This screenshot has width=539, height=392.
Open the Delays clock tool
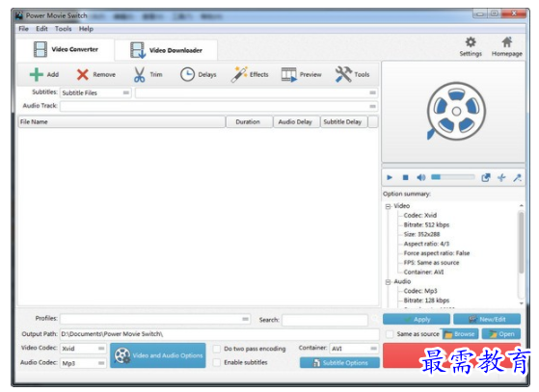[x=199, y=74]
